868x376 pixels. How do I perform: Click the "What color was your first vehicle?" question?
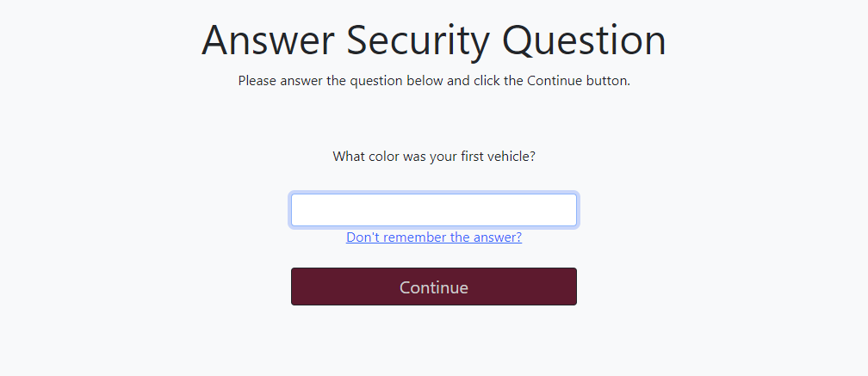tap(434, 157)
